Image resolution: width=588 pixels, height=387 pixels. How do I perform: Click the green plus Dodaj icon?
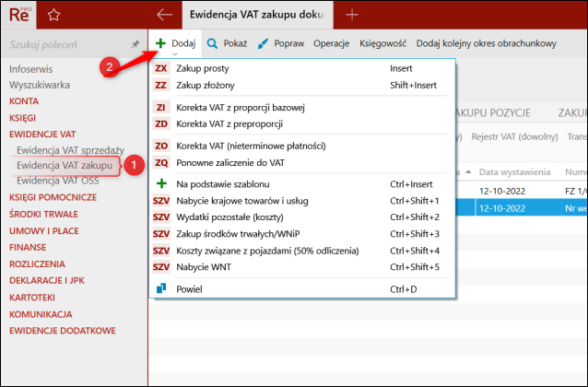click(159, 42)
